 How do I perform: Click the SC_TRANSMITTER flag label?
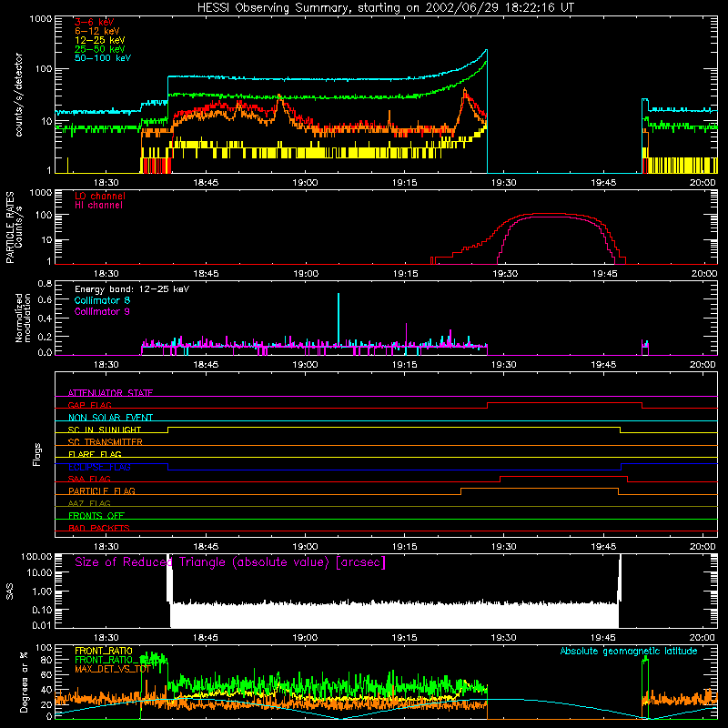pos(105,441)
